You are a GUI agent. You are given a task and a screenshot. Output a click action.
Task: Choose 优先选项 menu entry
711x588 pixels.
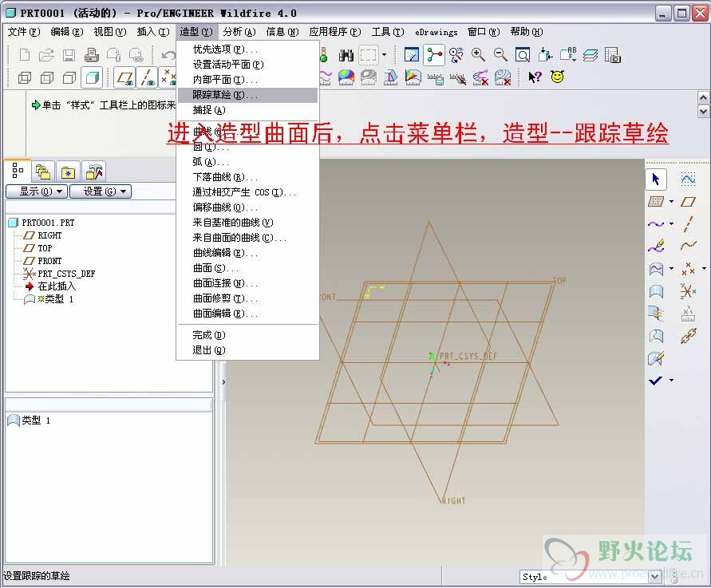(248, 49)
